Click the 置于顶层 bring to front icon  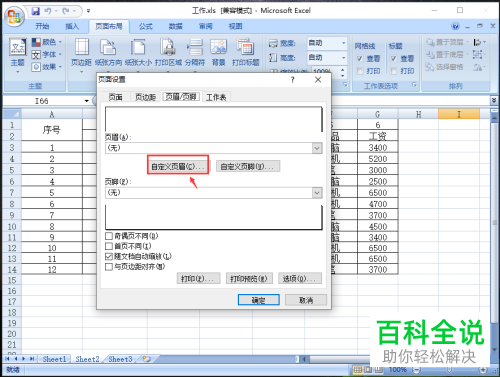(x=431, y=42)
